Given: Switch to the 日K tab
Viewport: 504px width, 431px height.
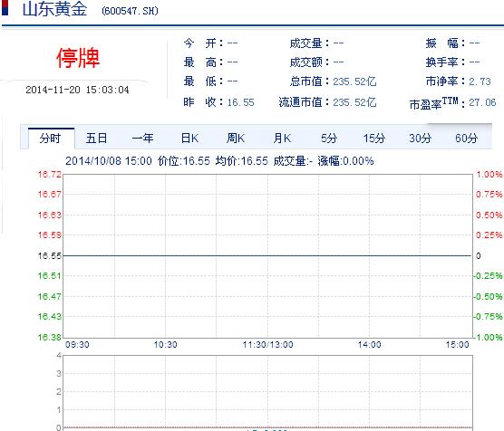Looking at the screenshot, I should (x=189, y=139).
